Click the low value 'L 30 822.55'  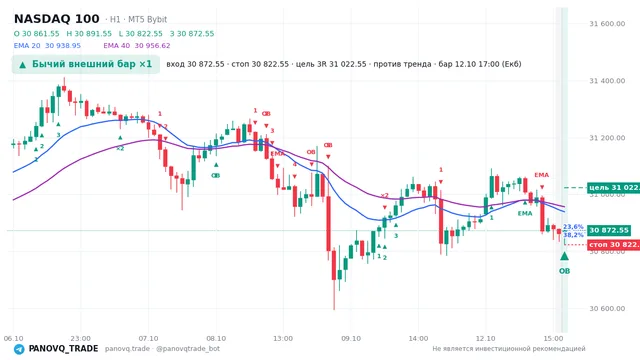click(140, 33)
